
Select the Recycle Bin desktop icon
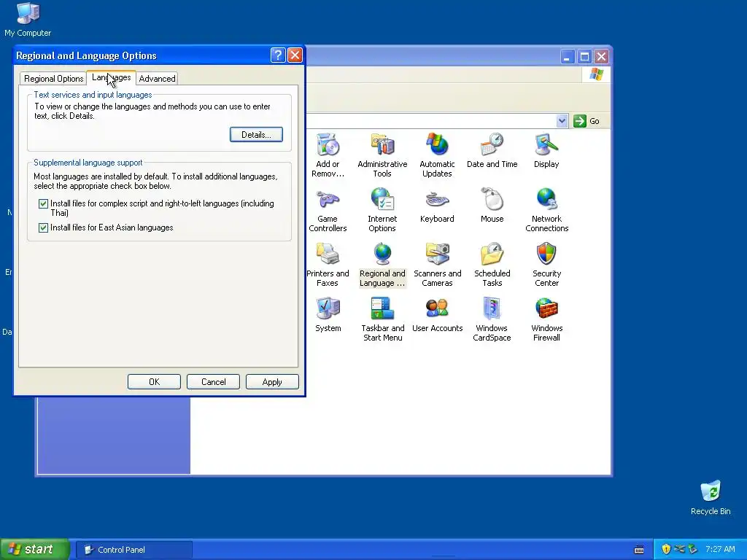pos(711,497)
